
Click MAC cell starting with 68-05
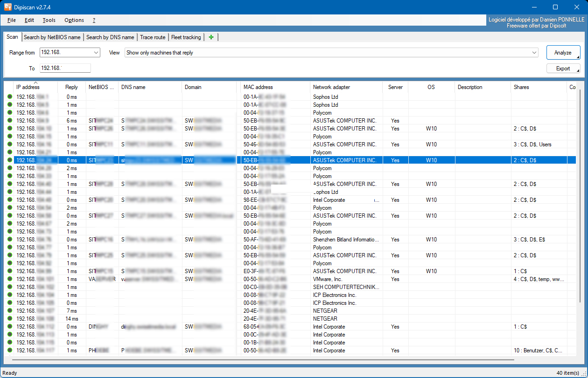pos(265,327)
